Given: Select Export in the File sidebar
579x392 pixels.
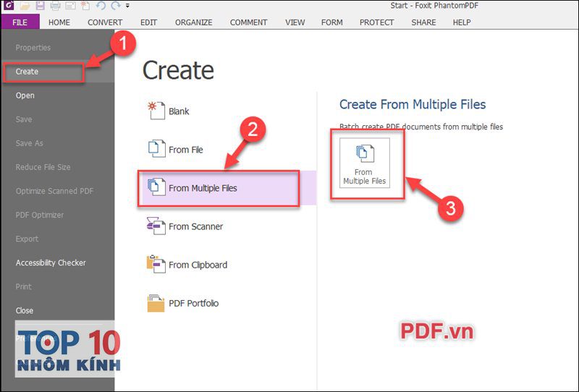Looking at the screenshot, I should pyautogui.click(x=58, y=239).
